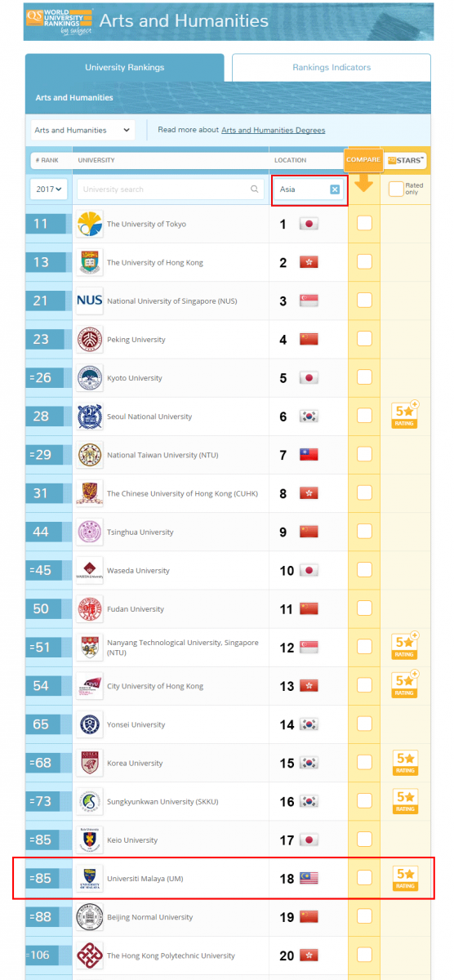The width and height of the screenshot is (454, 980).
Task: Open the Arts and Humanities subject dropdown
Action: click(x=82, y=130)
